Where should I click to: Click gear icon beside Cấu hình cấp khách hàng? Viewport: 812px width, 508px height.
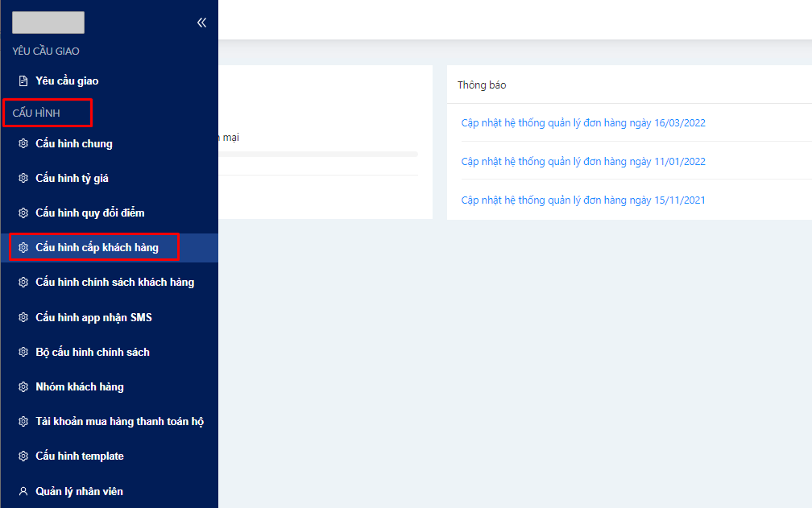23,248
